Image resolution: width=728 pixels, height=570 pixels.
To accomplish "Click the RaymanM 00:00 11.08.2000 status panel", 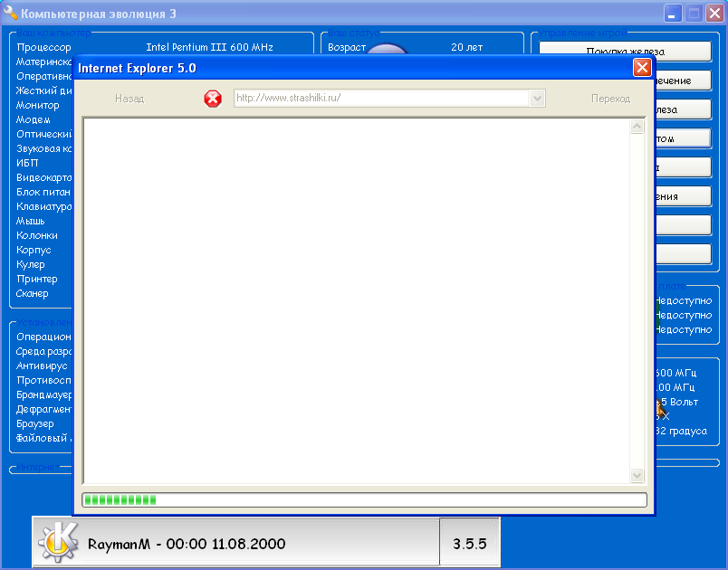I will click(x=235, y=543).
